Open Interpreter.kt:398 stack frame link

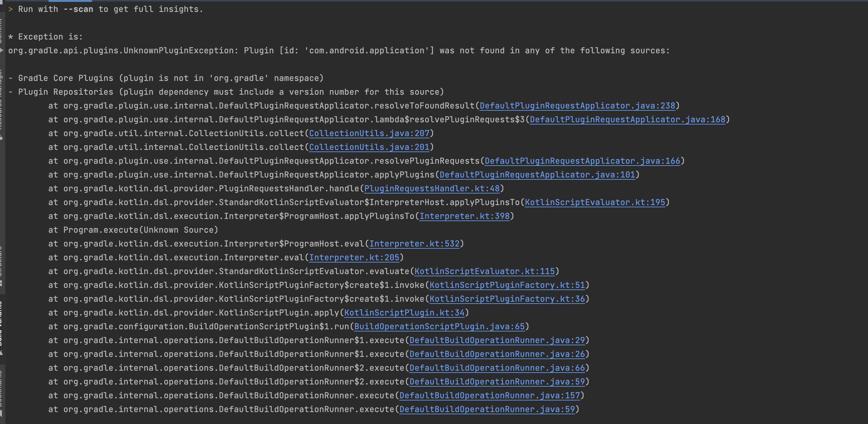pos(464,216)
